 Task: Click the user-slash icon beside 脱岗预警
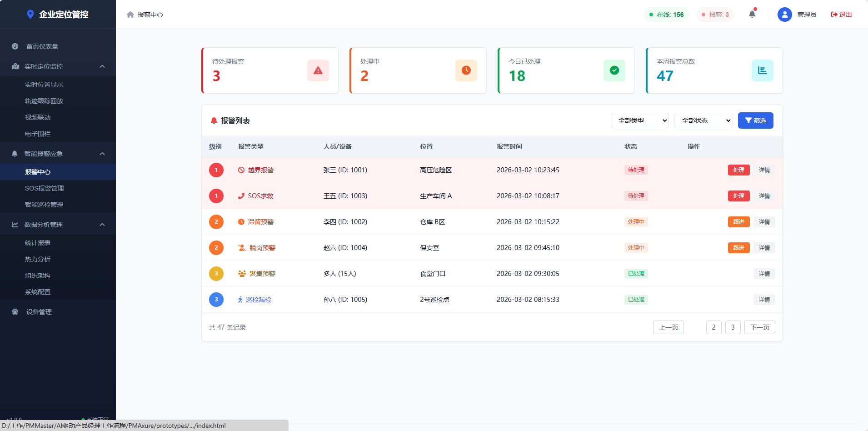tap(242, 248)
